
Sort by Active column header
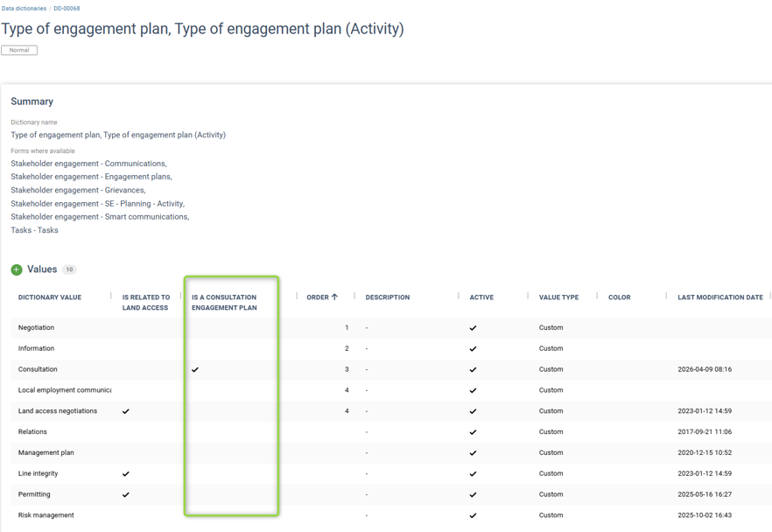click(481, 297)
